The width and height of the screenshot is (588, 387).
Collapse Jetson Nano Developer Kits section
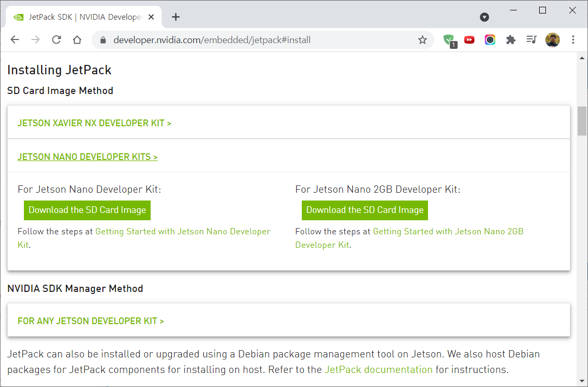(x=87, y=157)
